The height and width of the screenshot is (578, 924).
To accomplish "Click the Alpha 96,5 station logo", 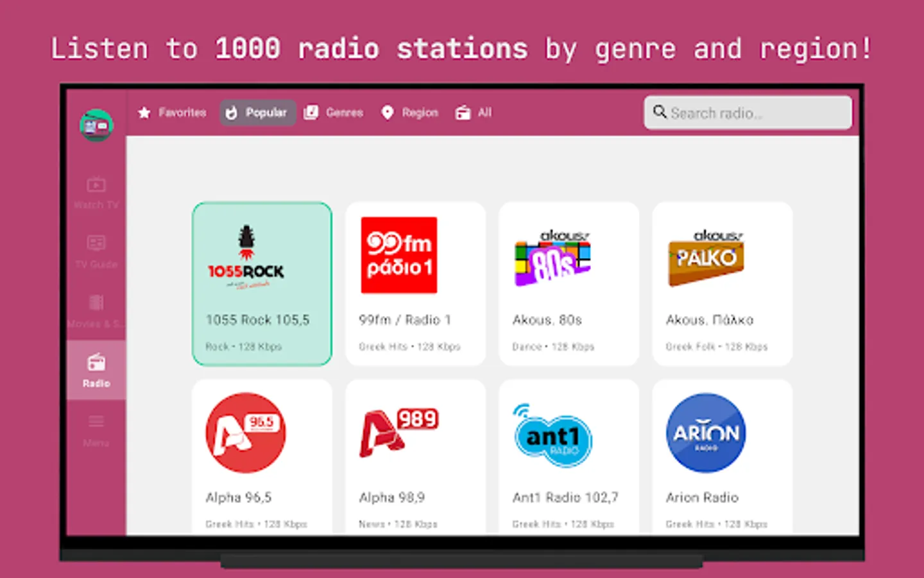I will pos(246,433).
